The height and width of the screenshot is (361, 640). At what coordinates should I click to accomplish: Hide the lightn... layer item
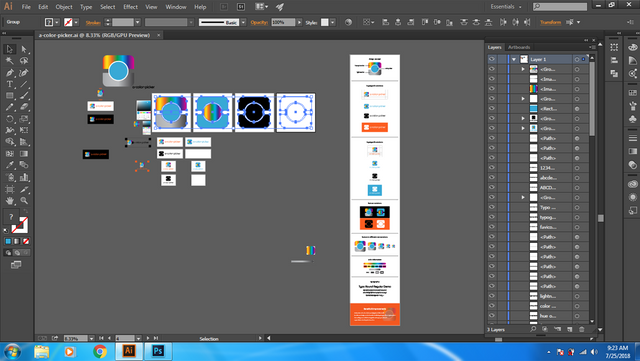(x=491, y=296)
